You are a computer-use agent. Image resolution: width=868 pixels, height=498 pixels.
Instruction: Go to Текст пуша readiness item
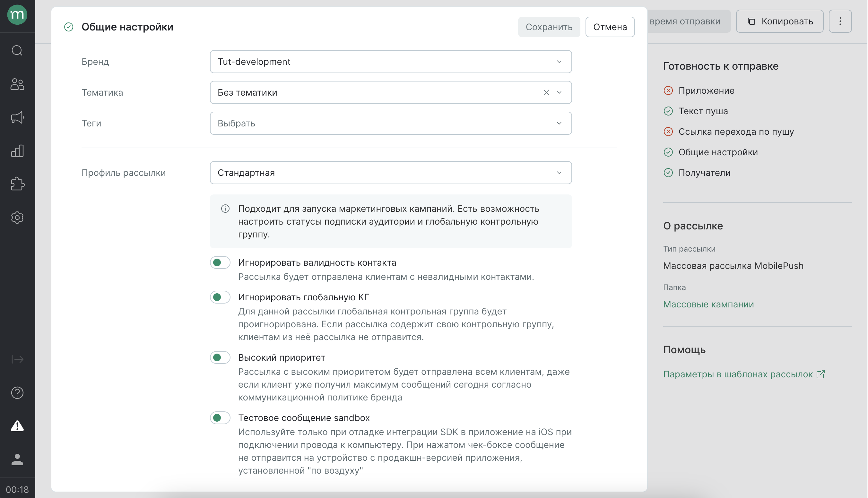click(703, 111)
